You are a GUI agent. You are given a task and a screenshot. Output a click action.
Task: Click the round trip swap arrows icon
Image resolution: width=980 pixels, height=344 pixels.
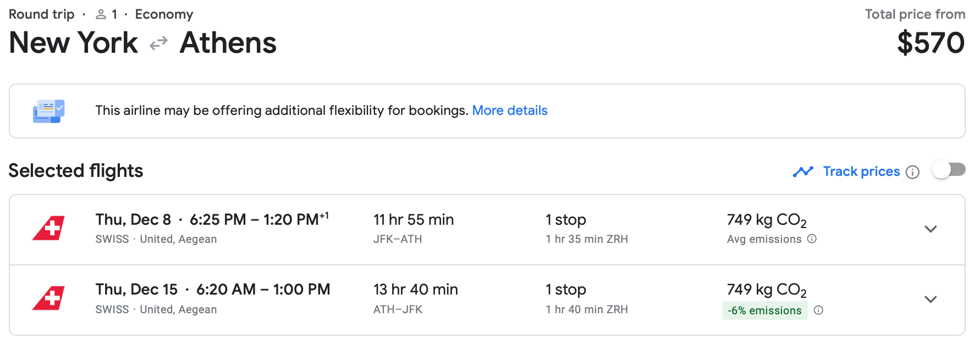click(158, 43)
